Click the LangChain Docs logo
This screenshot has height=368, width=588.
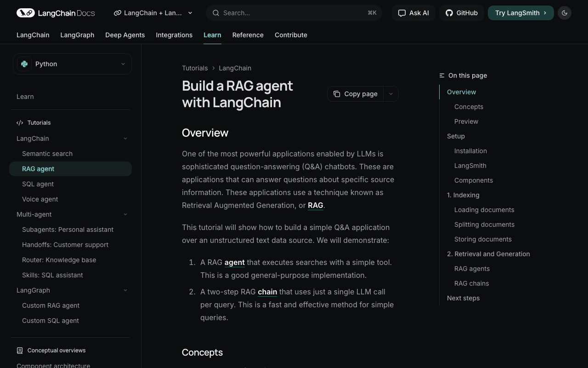pyautogui.click(x=56, y=13)
